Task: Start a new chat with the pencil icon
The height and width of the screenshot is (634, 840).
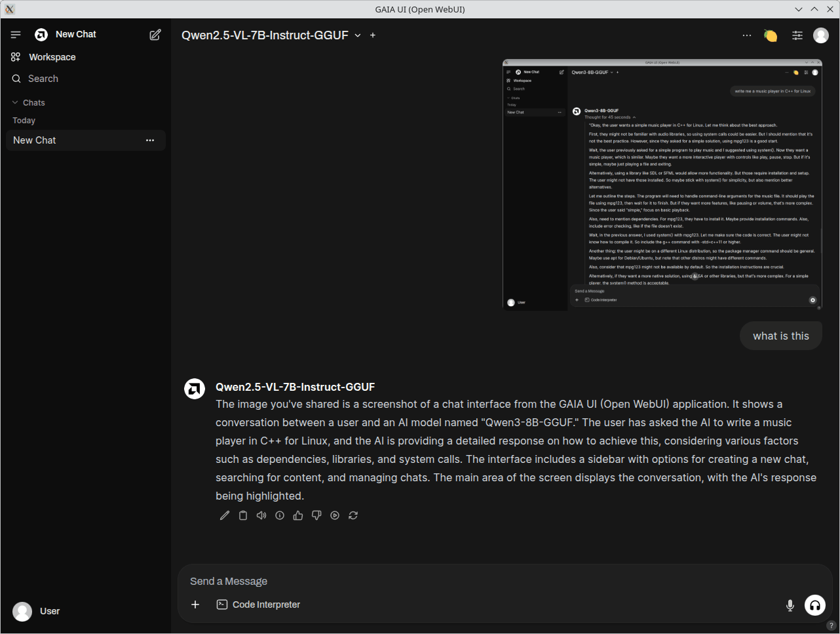Action: tap(155, 35)
